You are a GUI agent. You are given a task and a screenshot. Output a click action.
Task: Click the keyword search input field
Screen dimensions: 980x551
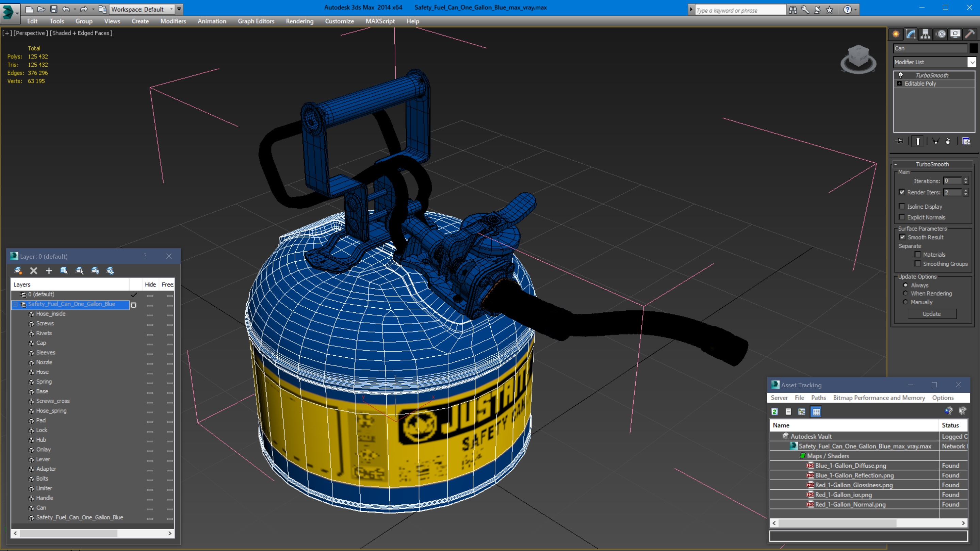click(740, 10)
